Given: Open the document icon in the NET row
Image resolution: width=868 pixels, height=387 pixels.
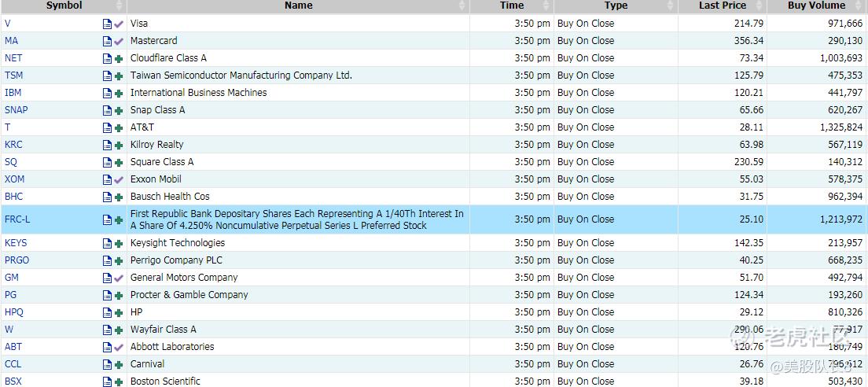Looking at the screenshot, I should (107, 59).
